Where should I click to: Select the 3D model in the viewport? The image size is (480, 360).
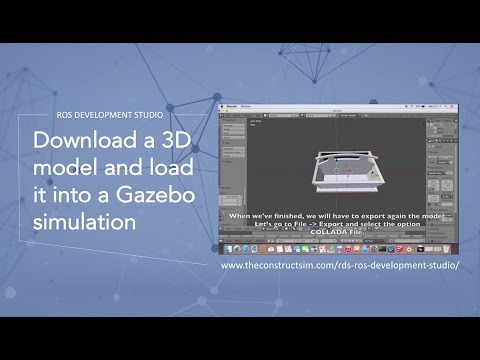347,173
